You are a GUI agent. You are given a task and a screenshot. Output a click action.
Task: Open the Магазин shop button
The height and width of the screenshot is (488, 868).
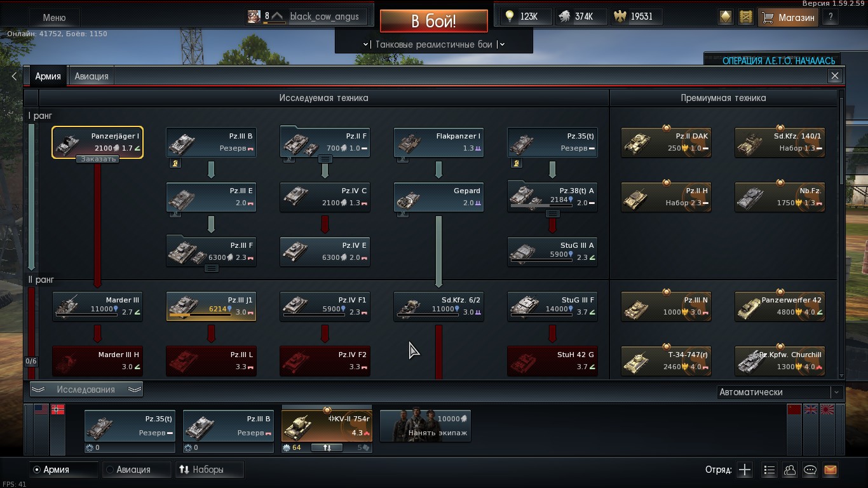pos(788,17)
